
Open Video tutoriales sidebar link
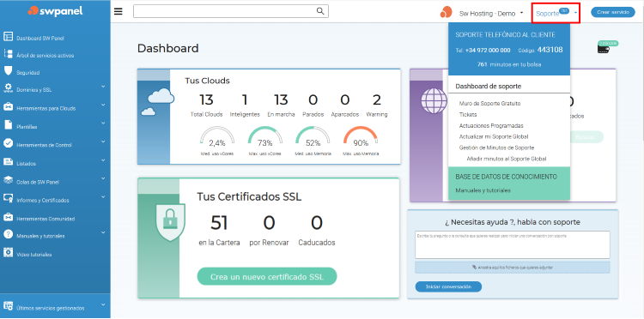[x=34, y=255]
